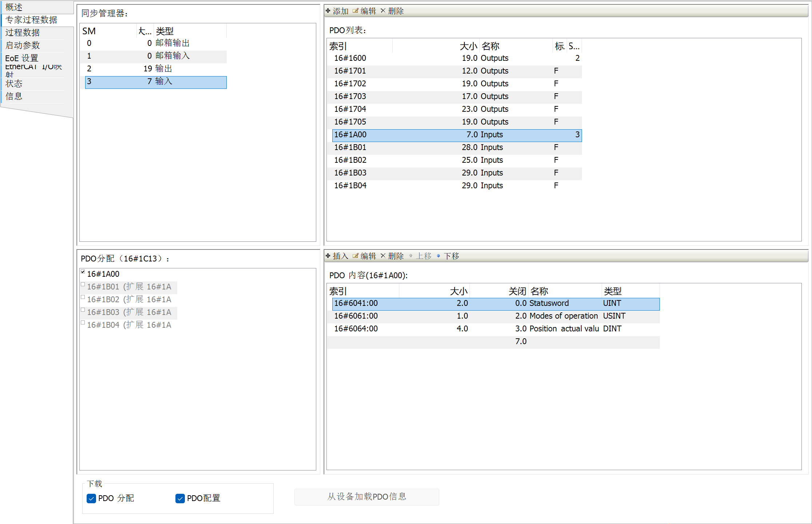Select sync manager row 3 输入
The height and width of the screenshot is (524, 812).
click(156, 82)
